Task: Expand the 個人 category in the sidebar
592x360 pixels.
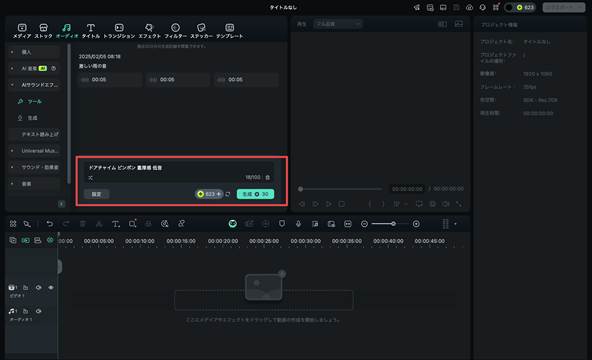Action: pos(34,52)
